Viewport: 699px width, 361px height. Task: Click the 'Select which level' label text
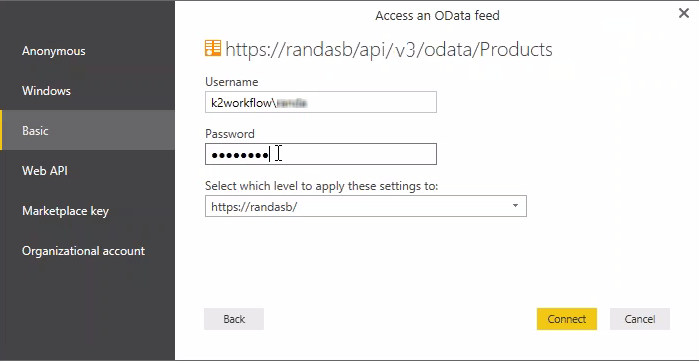[321, 186]
